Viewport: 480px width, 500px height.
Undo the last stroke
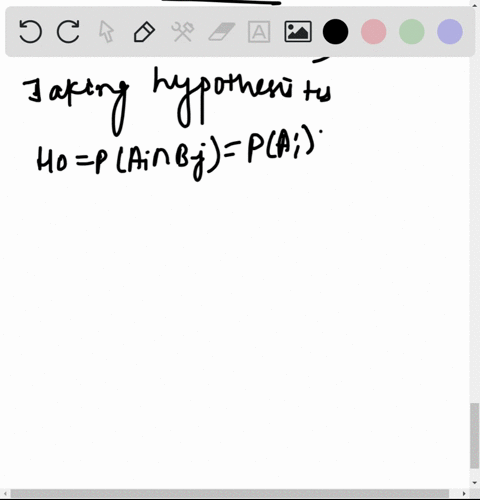coord(30,31)
